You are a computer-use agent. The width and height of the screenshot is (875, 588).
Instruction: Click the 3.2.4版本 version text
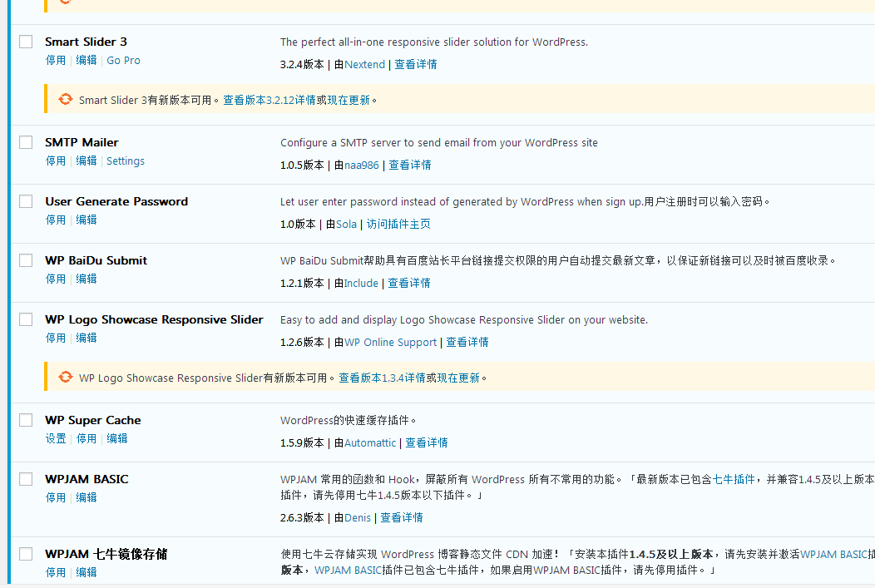point(302,64)
